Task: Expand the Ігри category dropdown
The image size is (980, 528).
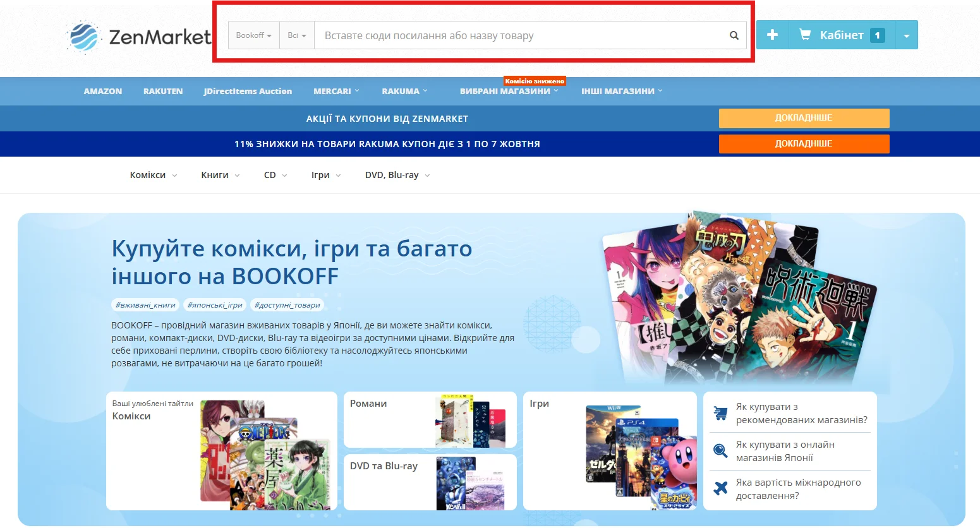Action: pyautogui.click(x=326, y=175)
